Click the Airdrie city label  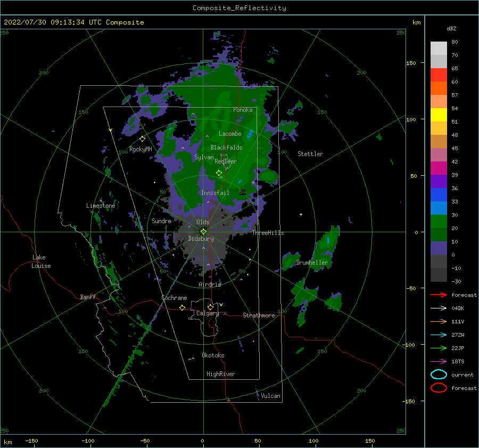[210, 284]
